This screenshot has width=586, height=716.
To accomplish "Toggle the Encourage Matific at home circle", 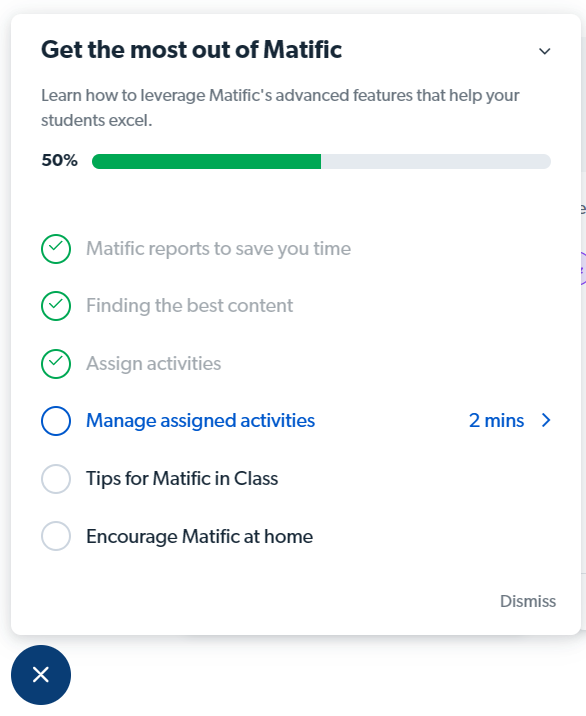I will click(x=56, y=536).
